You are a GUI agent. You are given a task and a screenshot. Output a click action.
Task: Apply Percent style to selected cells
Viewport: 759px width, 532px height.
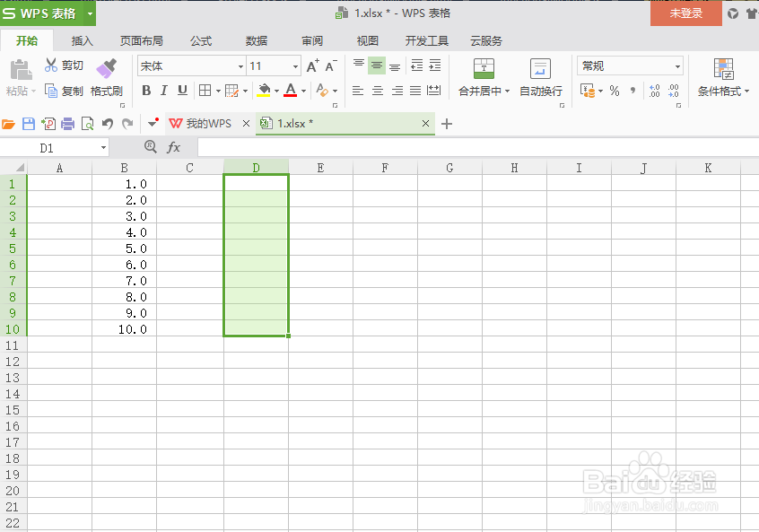[615, 90]
